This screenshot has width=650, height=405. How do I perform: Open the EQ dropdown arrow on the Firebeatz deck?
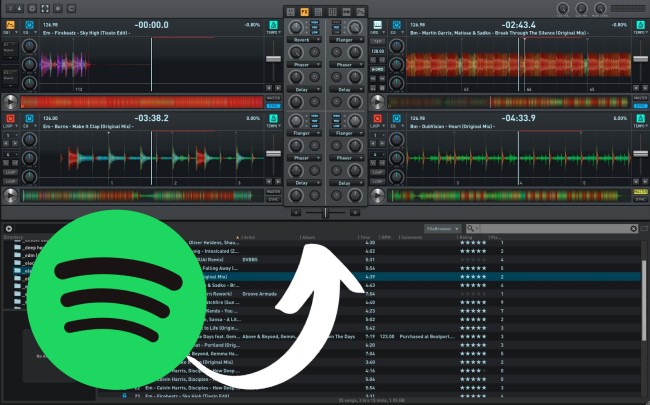click(36, 32)
